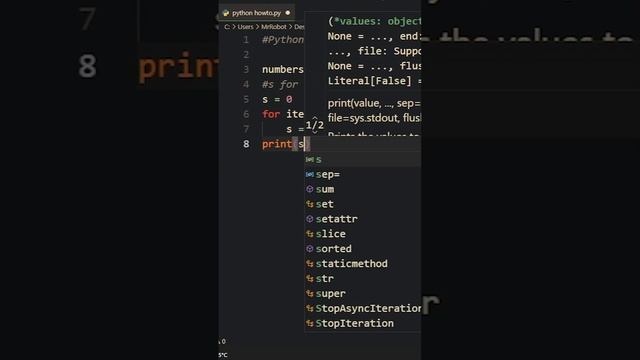Click the class icon beside 'slice'

click(x=310, y=234)
